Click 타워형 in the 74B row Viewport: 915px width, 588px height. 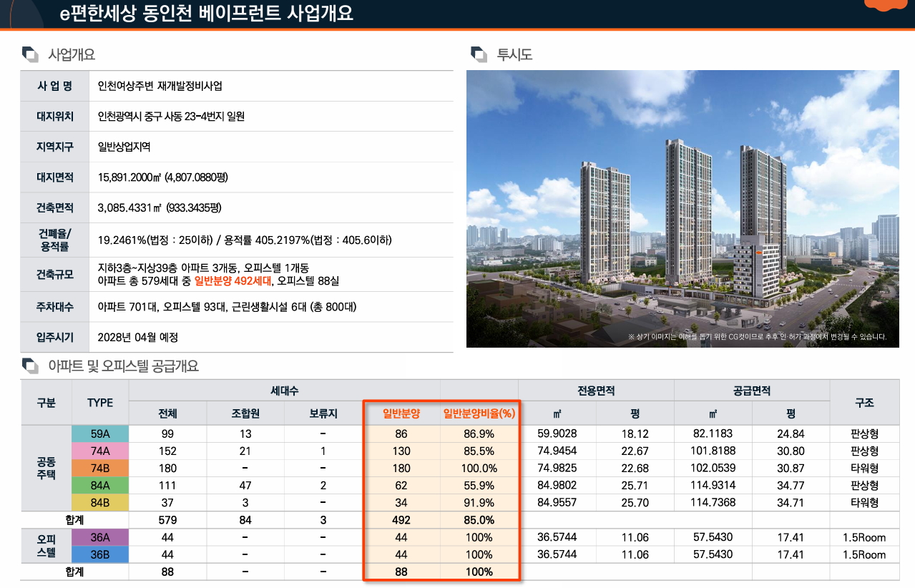(x=865, y=469)
